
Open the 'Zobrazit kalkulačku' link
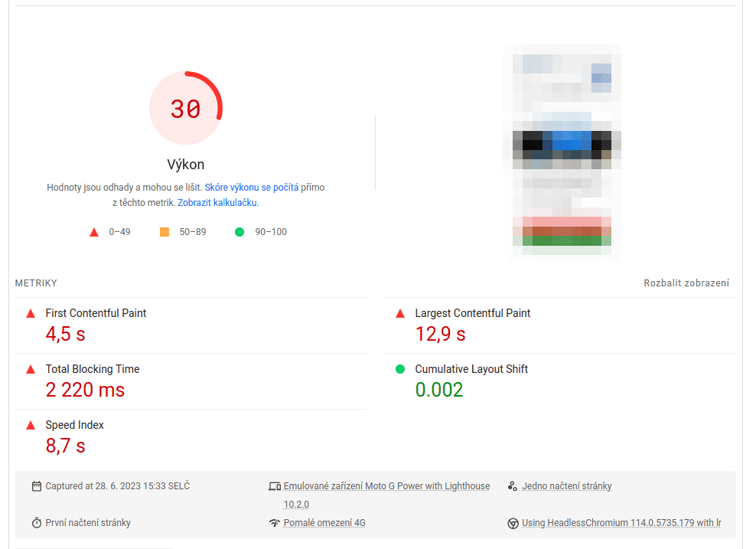[x=218, y=203]
